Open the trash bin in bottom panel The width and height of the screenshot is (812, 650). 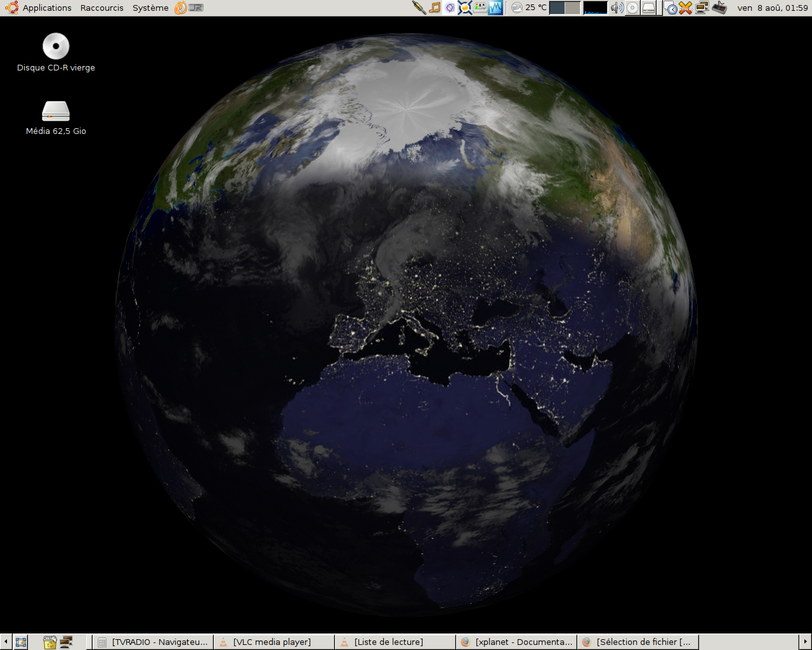(x=50, y=642)
